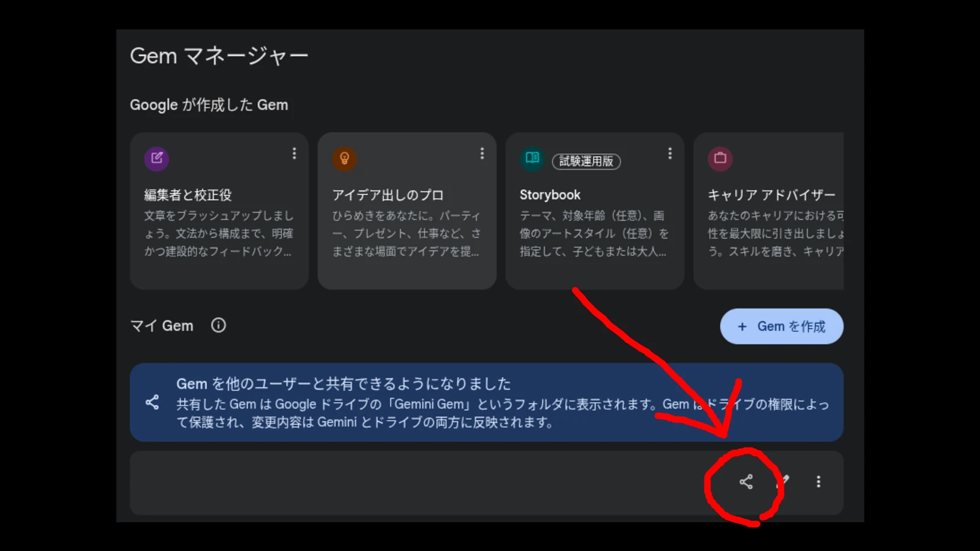Click the Storybook description text starting テーマ、対象年齢
Viewport: 980px width, 551px height.
[594, 233]
